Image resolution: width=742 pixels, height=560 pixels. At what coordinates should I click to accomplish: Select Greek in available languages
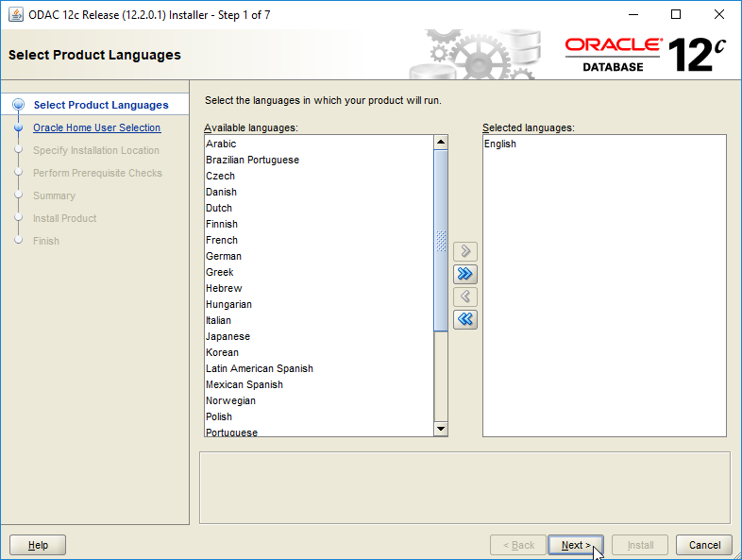pyautogui.click(x=319, y=273)
